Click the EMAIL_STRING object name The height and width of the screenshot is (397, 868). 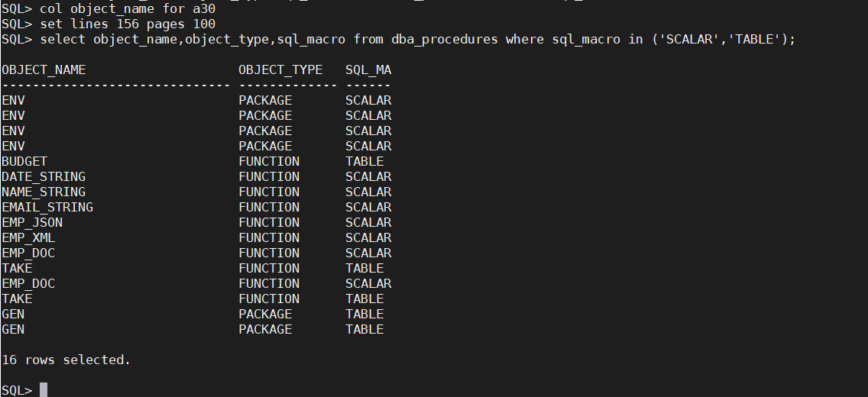(x=47, y=208)
